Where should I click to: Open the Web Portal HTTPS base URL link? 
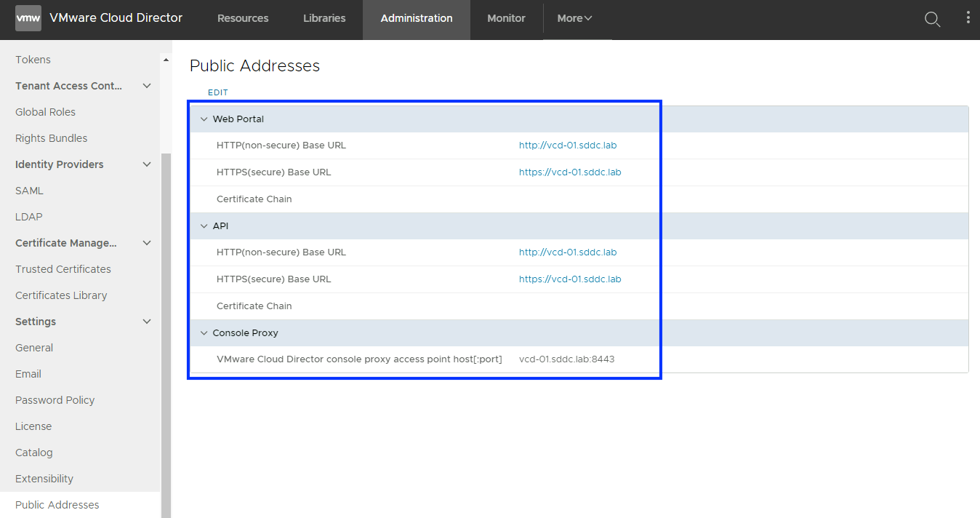[x=570, y=172]
